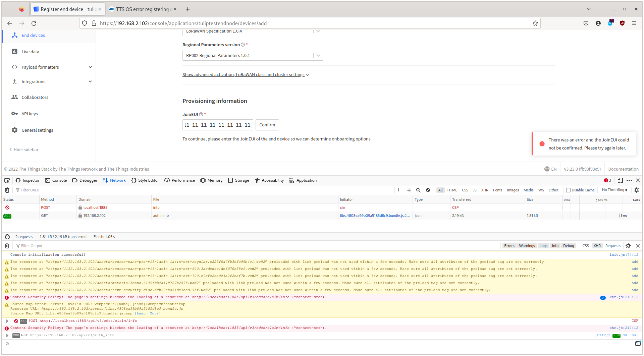Pause network recording with the pause icon
Screen dimensions: 644x356
point(400,190)
